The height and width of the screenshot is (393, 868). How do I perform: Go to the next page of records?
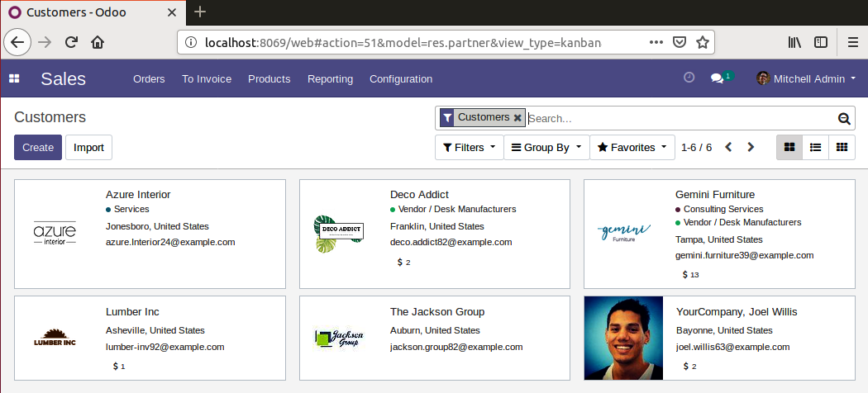(x=751, y=147)
